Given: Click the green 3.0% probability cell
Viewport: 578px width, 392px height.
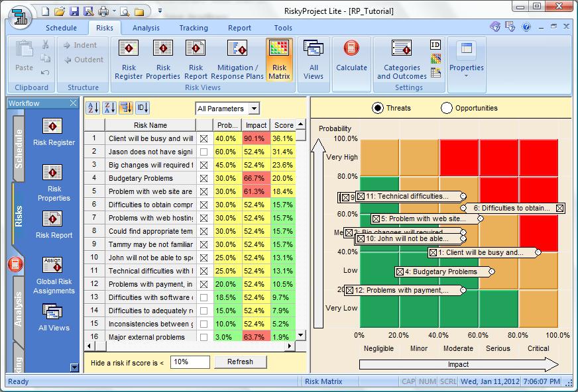Looking at the screenshot, I should [227, 337].
